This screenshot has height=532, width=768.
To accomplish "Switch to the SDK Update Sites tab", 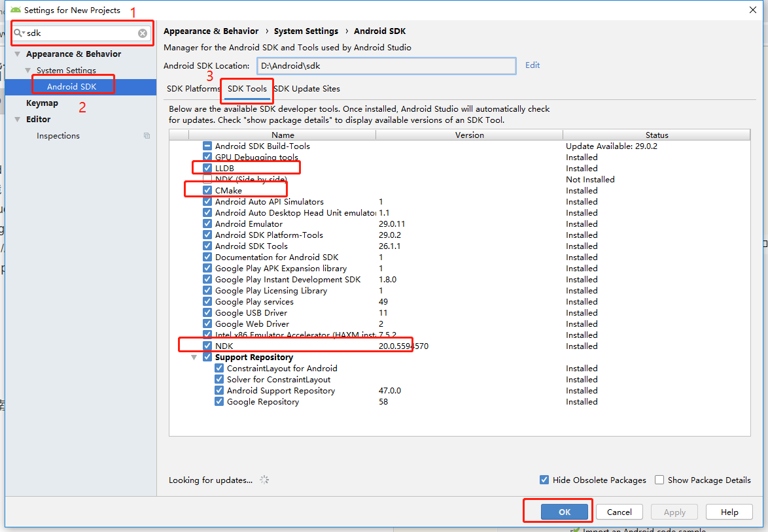I will point(307,89).
